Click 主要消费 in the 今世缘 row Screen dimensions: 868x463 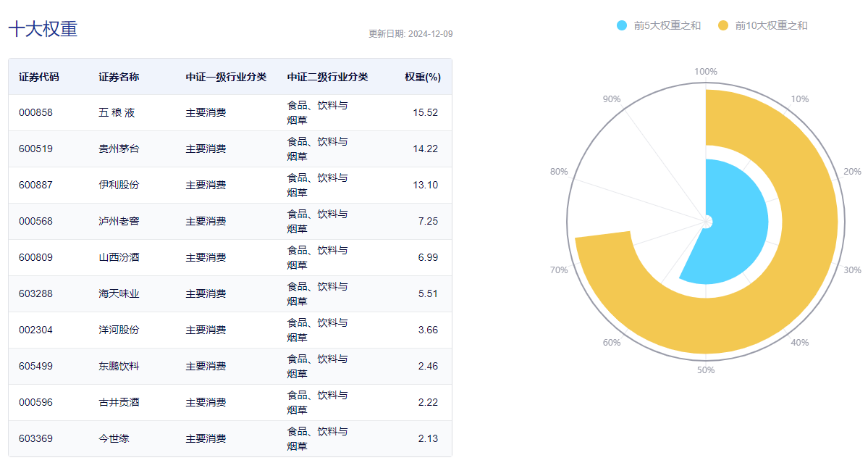coord(206,438)
